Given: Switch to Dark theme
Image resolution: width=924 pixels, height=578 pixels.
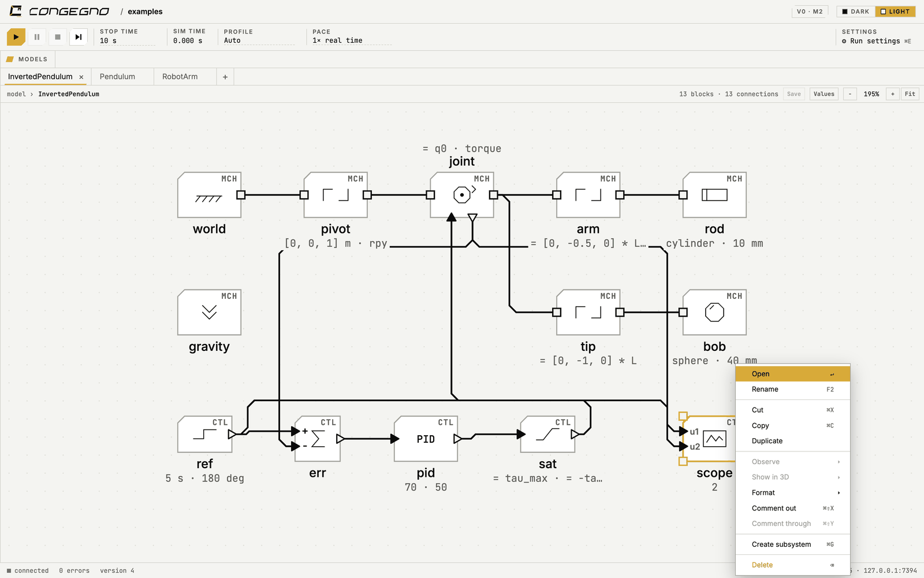Looking at the screenshot, I should [856, 12].
